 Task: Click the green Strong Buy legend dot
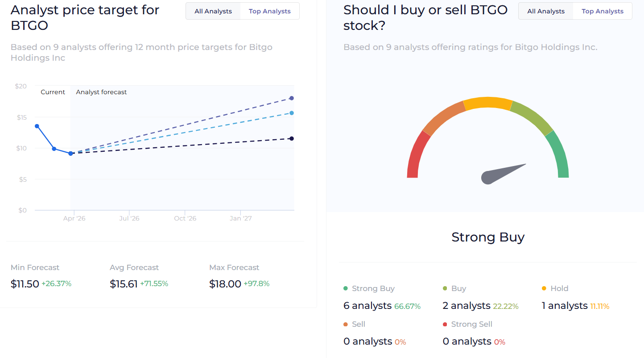346,288
